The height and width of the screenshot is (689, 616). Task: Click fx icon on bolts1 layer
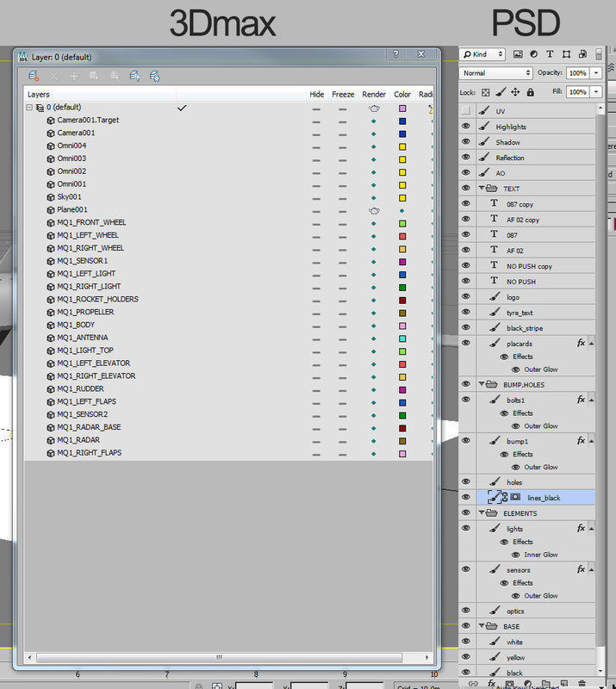tap(581, 400)
